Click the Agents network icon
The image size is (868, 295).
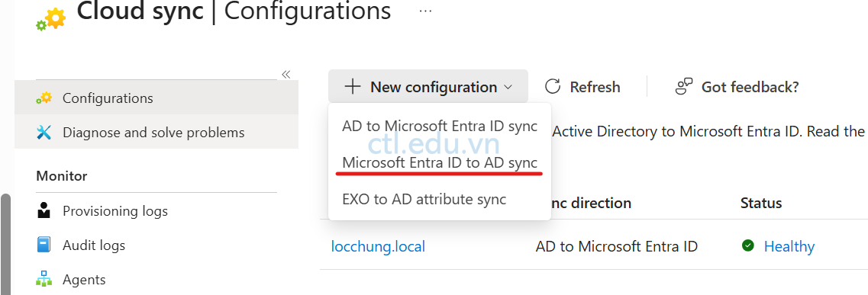pos(44,279)
